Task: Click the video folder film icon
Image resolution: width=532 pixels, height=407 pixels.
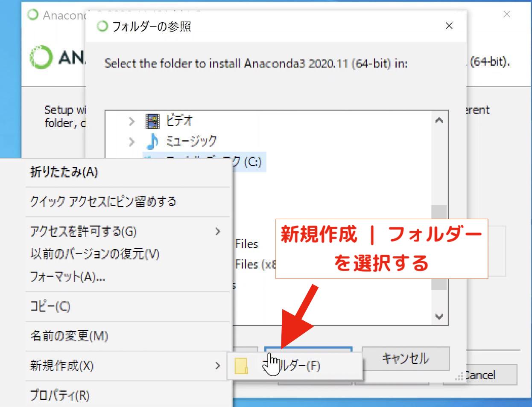Action: (152, 121)
